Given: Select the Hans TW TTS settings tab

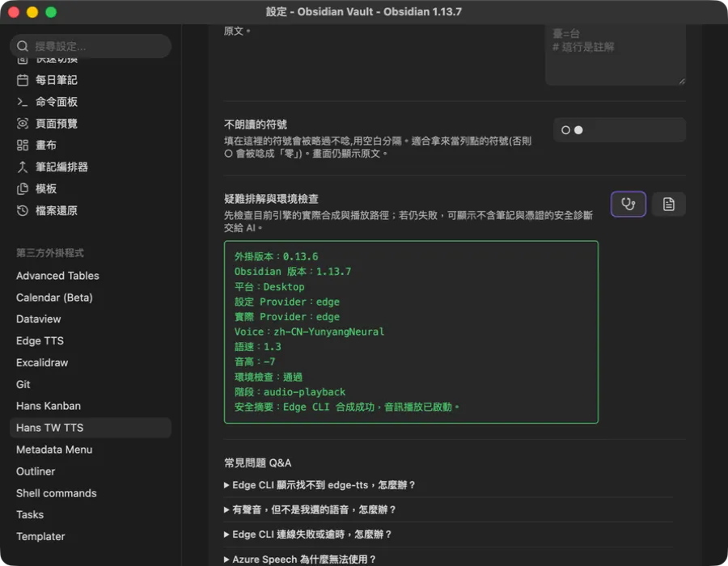Looking at the screenshot, I should tap(91, 428).
